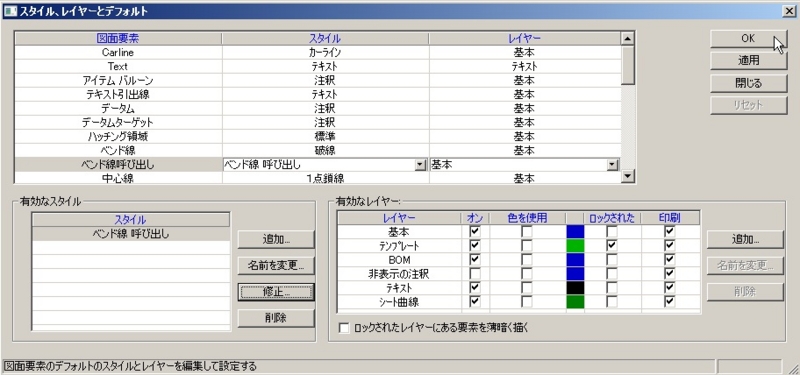Click the 閉じる close button
The height and width of the screenshot is (375, 800).
pos(748,83)
